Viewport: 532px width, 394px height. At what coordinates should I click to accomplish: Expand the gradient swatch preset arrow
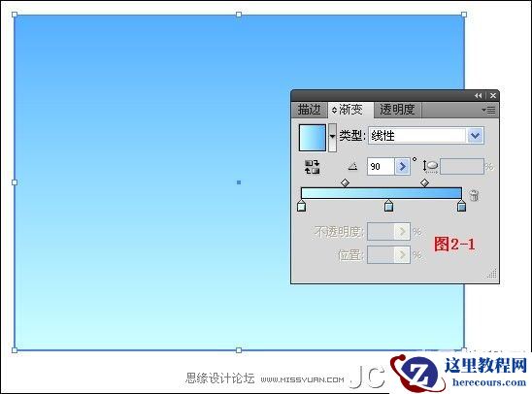332,138
